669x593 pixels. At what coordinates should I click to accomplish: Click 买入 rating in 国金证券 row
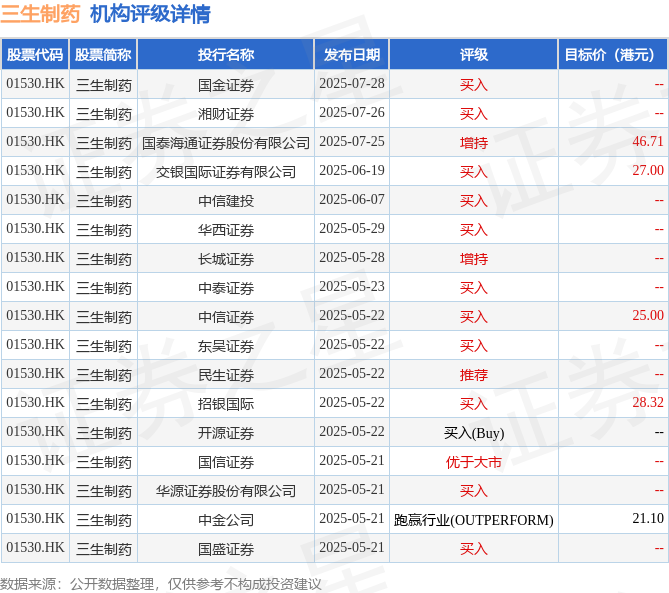[x=474, y=85]
